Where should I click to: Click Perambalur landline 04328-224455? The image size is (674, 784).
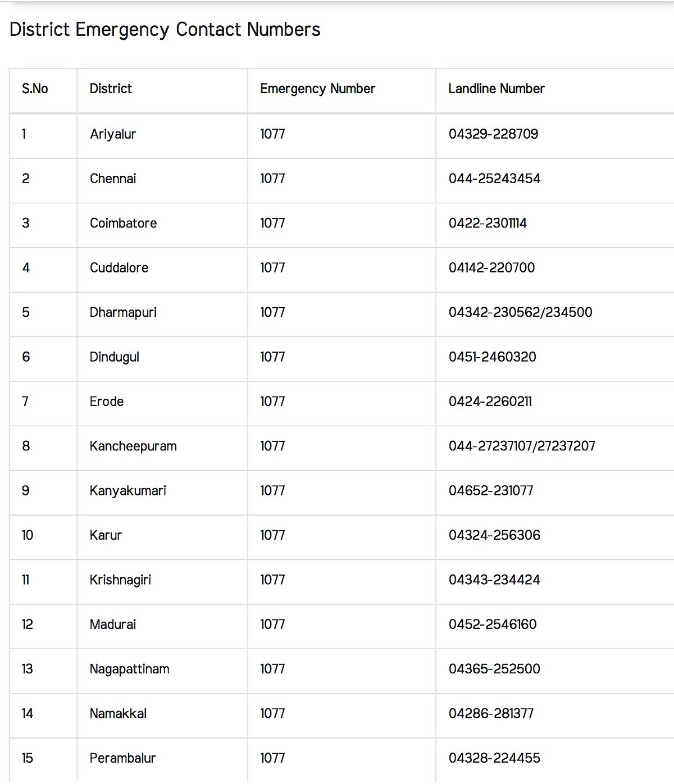(494, 758)
